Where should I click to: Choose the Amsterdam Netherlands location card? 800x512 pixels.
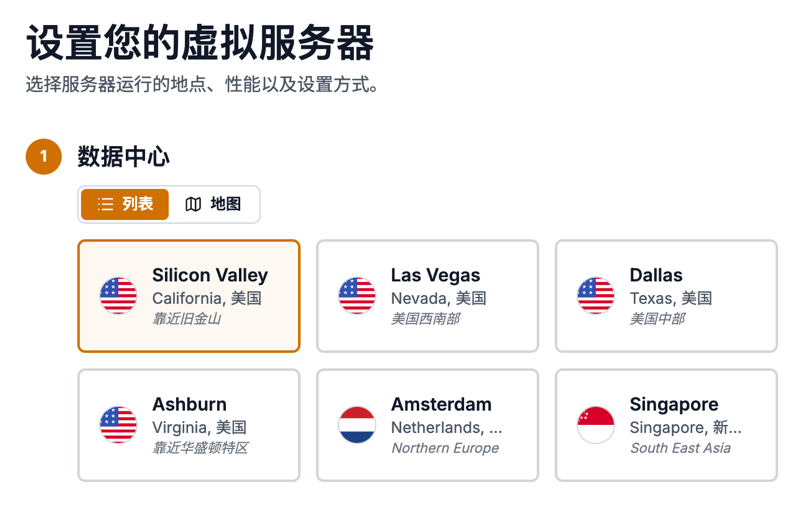pyautogui.click(x=428, y=425)
